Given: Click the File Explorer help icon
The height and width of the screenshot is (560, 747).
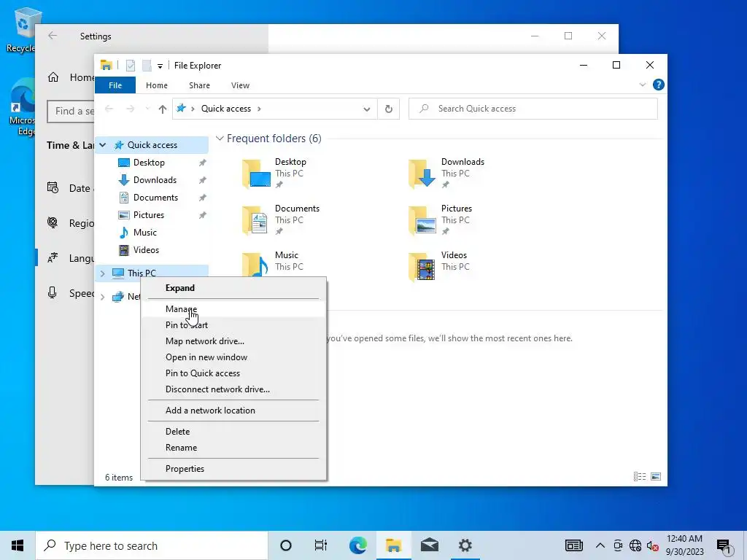Looking at the screenshot, I should tap(659, 85).
